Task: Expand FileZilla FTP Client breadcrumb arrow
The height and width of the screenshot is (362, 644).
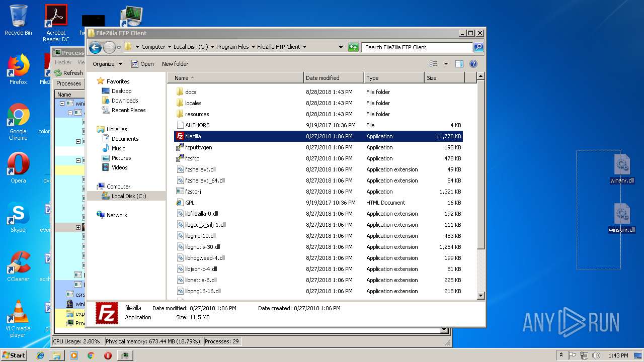Action: (304, 47)
